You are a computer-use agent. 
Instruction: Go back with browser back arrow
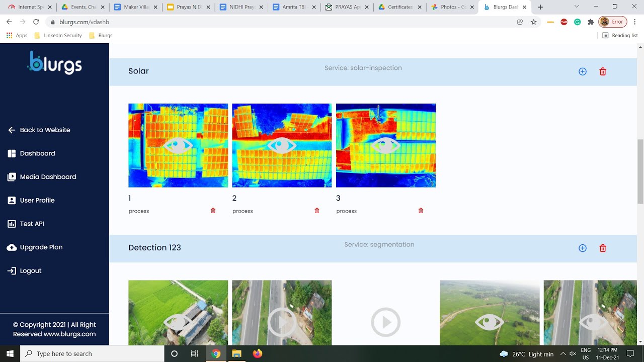point(9,22)
